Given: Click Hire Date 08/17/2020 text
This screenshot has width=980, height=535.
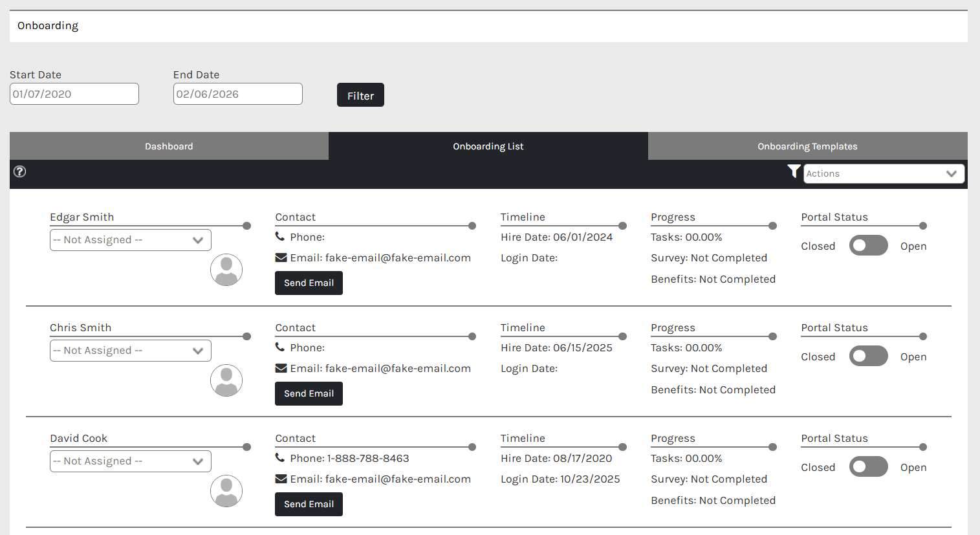Looking at the screenshot, I should [x=556, y=458].
